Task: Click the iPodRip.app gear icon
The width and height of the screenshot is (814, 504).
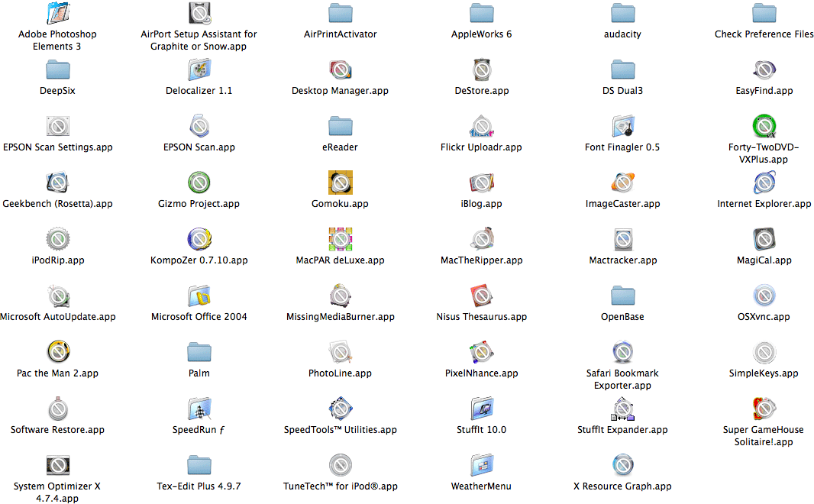Action: click(x=58, y=239)
